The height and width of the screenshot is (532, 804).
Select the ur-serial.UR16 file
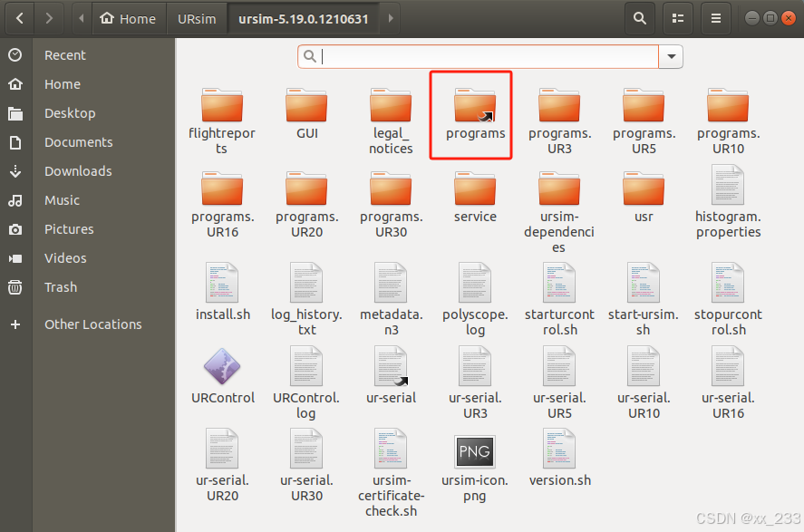tap(728, 383)
